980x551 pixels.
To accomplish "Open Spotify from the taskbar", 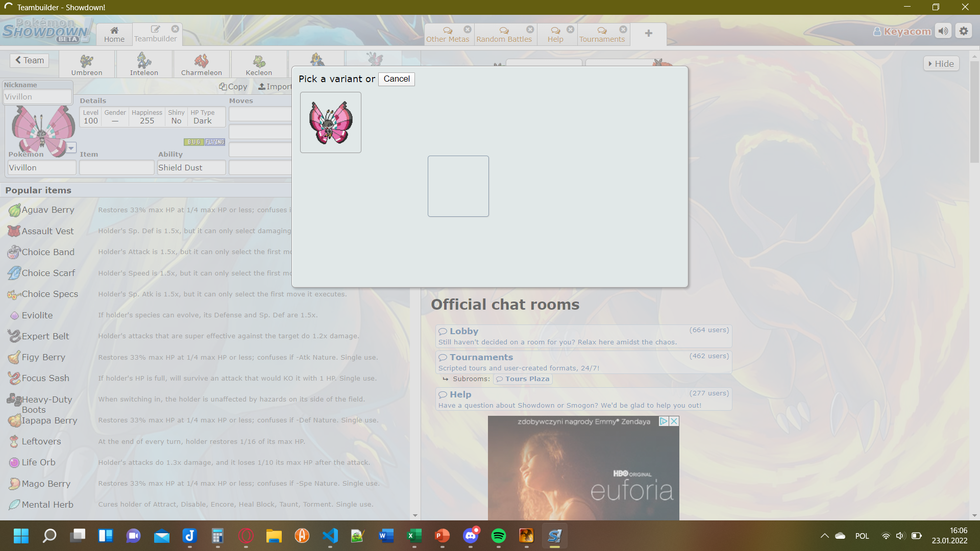I will tap(498, 536).
